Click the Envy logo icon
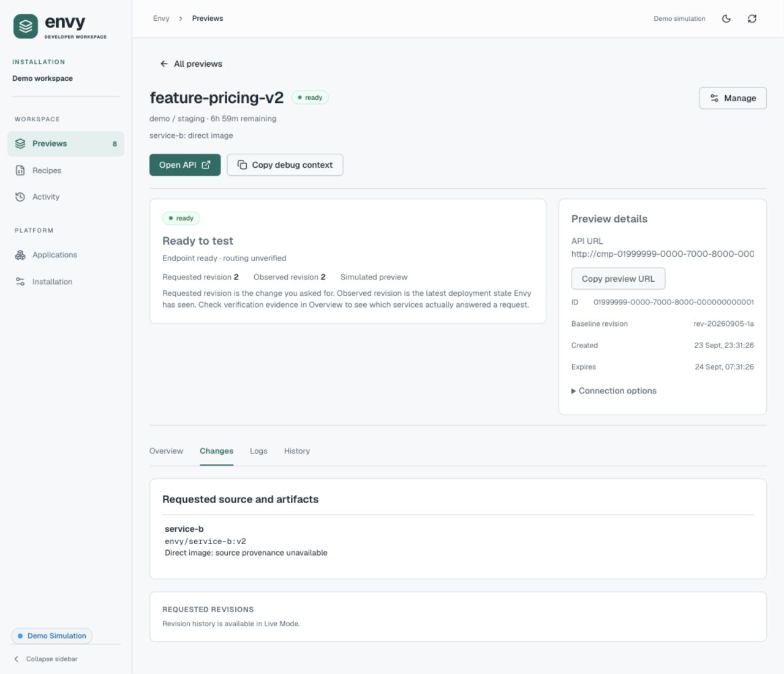 (x=26, y=26)
